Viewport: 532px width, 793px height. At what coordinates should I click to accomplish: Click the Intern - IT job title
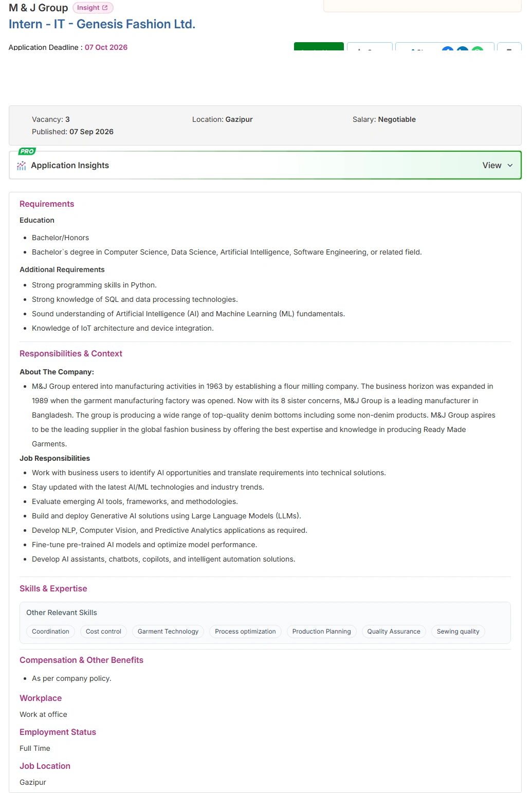[102, 24]
